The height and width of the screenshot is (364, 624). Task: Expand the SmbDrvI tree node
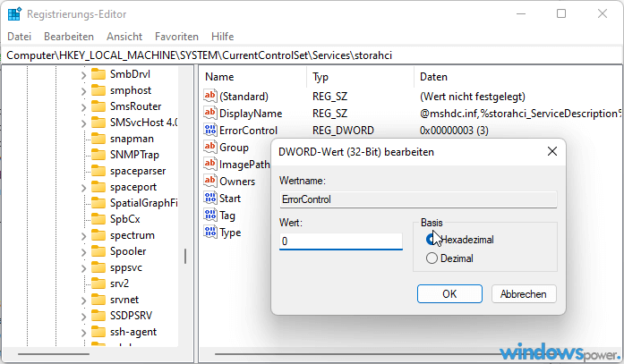click(x=83, y=75)
